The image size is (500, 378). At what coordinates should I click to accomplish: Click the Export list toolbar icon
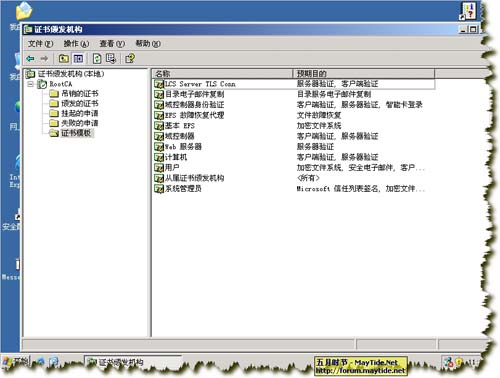111,59
